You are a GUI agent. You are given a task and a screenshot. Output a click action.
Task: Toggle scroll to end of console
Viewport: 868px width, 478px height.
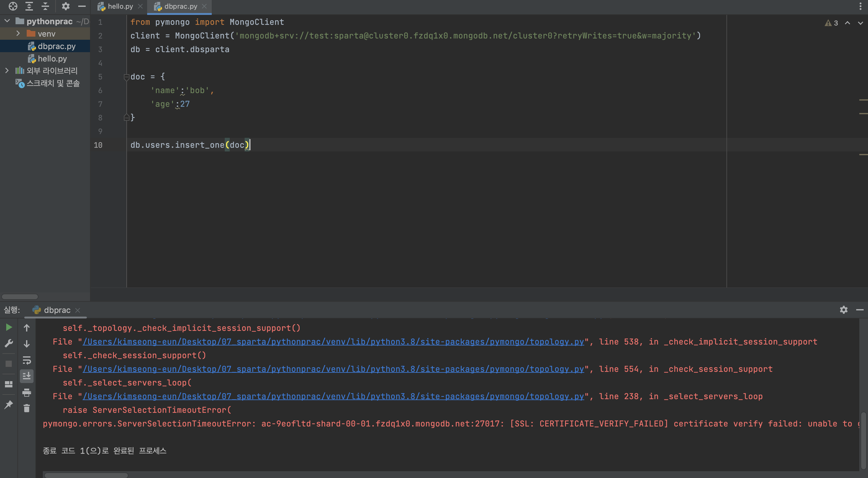coord(27,376)
